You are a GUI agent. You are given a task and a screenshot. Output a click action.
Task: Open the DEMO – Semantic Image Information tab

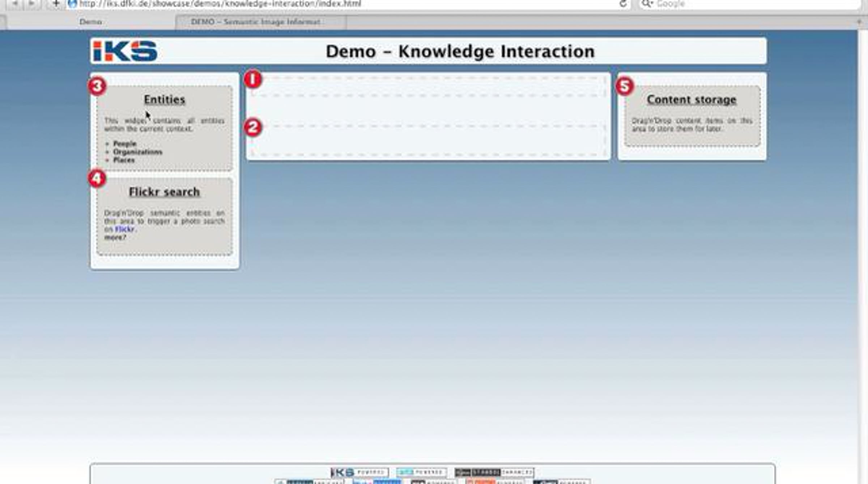click(255, 22)
